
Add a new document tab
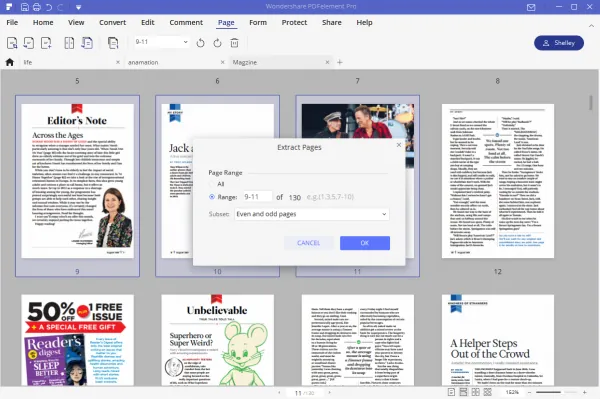point(340,62)
